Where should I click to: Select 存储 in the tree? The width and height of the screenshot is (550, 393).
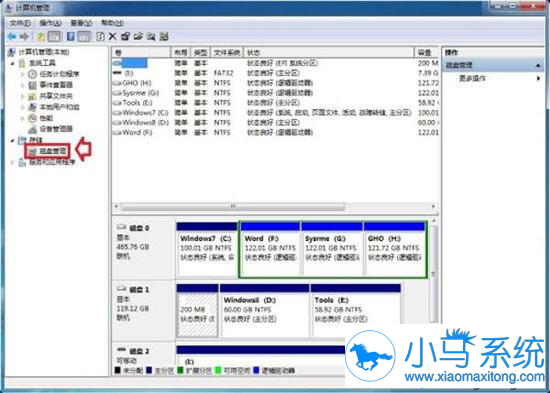coord(35,140)
